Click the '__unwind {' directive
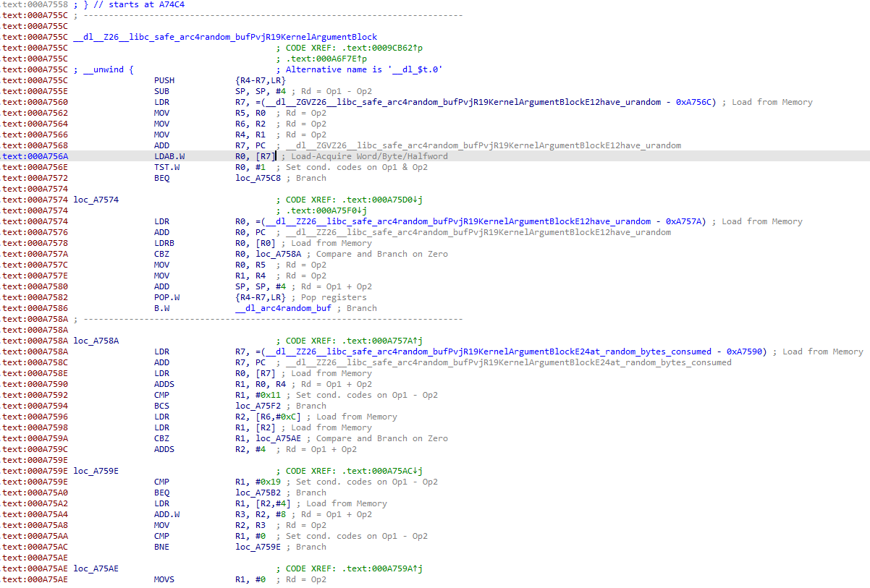Image resolution: width=870 pixels, height=588 pixels. tap(109, 69)
